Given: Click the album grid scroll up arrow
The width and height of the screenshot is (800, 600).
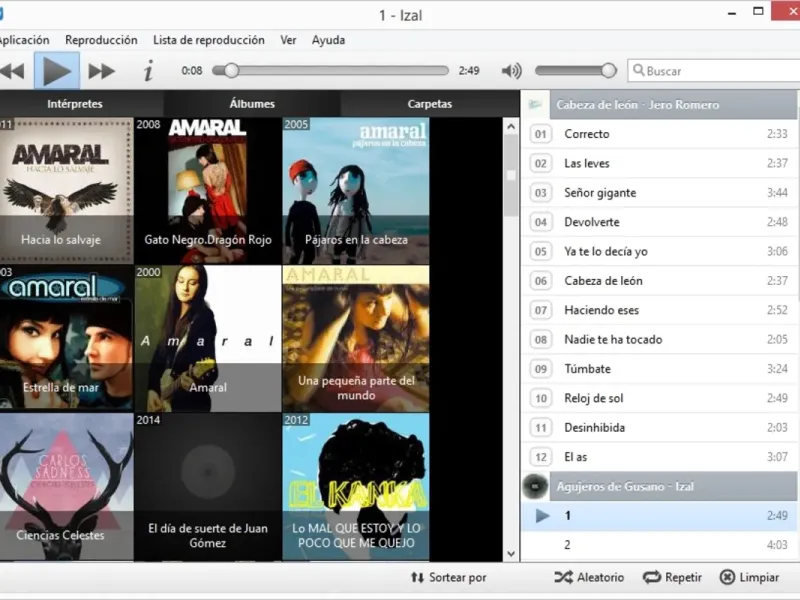Looking at the screenshot, I should pos(511,127).
